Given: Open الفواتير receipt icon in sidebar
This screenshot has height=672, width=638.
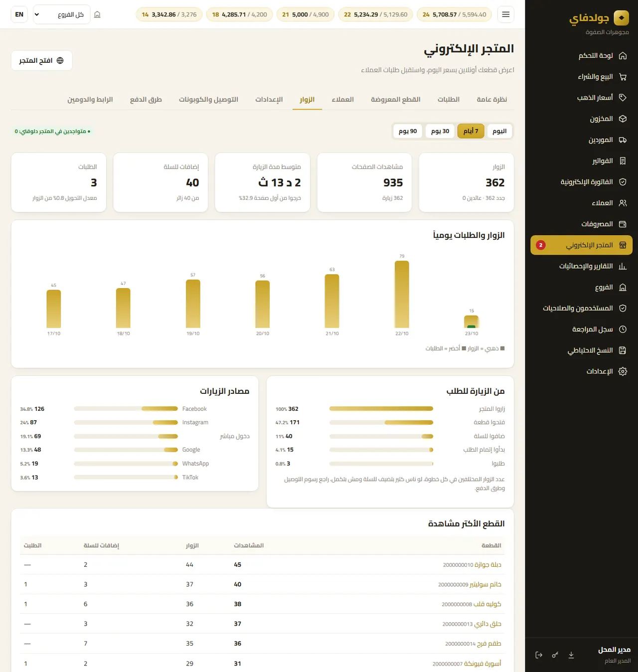Looking at the screenshot, I should (x=623, y=161).
